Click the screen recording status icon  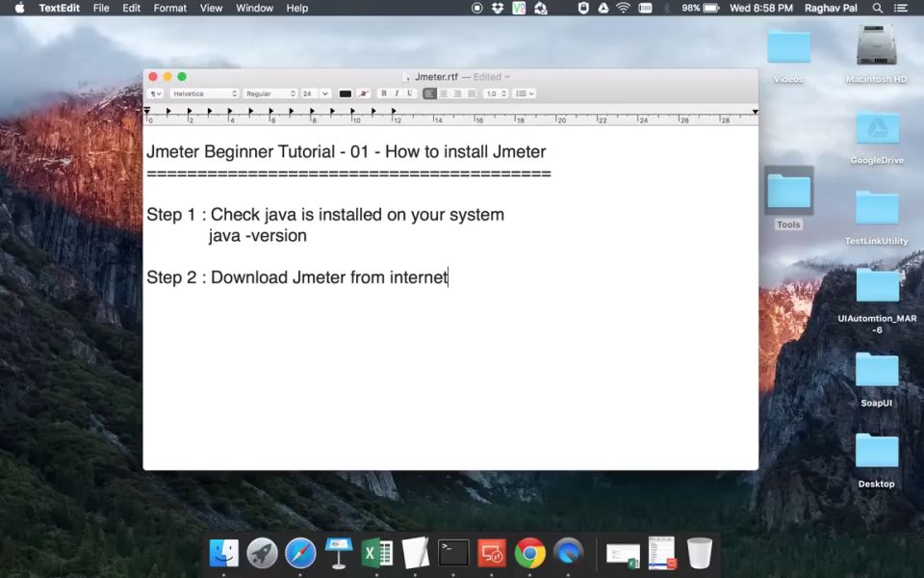pos(476,8)
